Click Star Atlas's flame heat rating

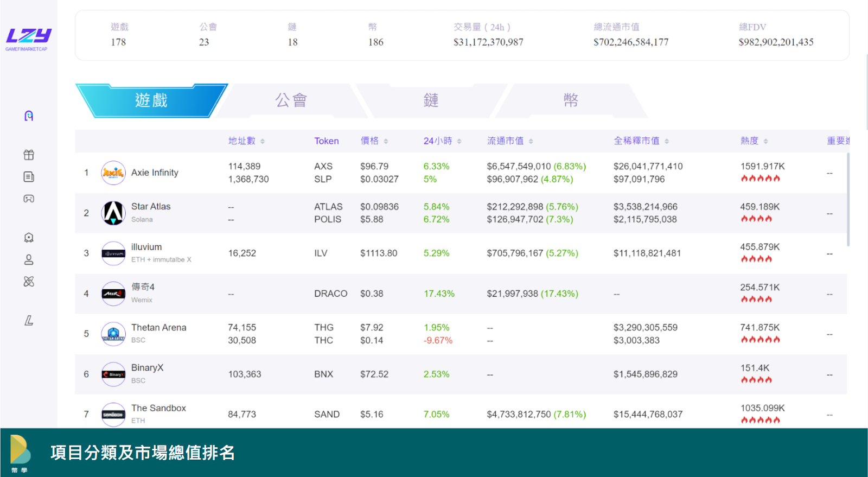pyautogui.click(x=757, y=219)
